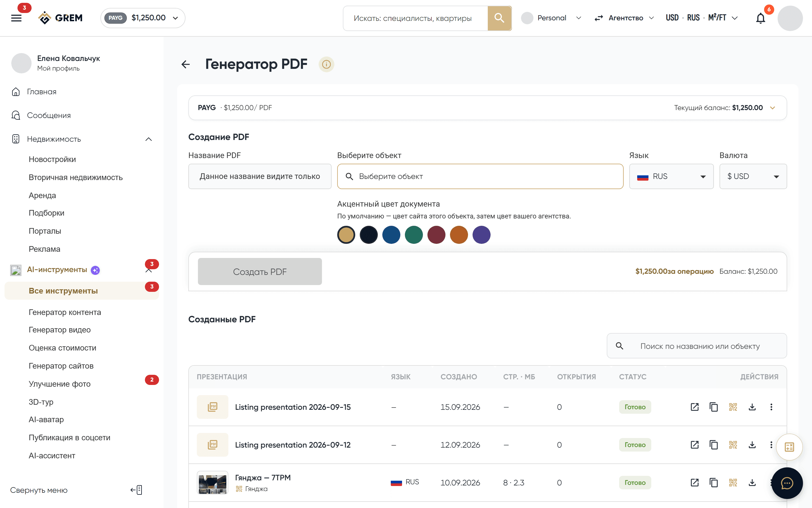Click the Создать PDF button
Image resolution: width=812 pixels, height=508 pixels.
coord(260,271)
